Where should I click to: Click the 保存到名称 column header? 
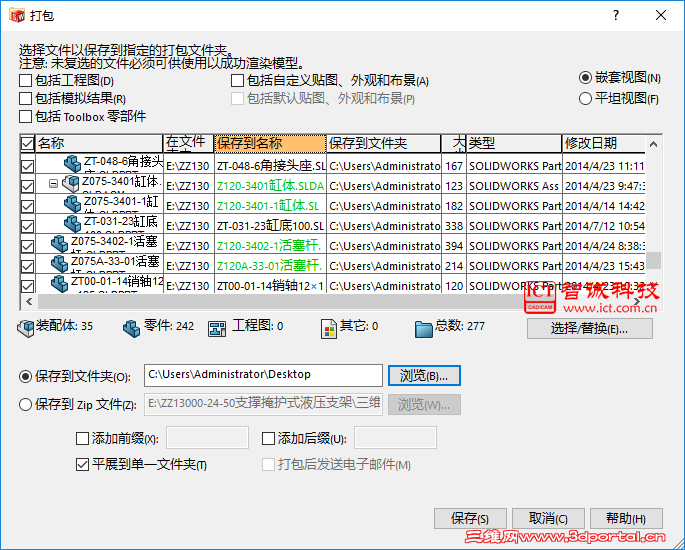tap(270, 143)
